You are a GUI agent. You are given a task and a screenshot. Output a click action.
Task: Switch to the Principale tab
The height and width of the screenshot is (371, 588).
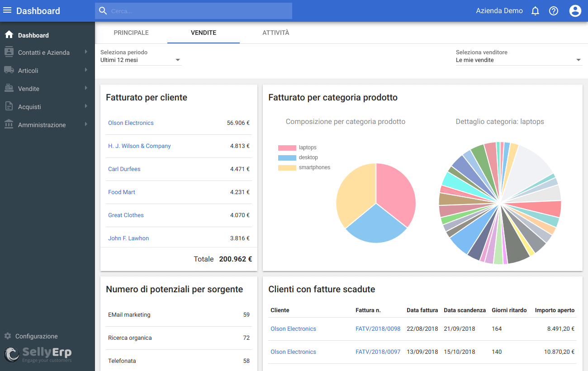point(131,33)
